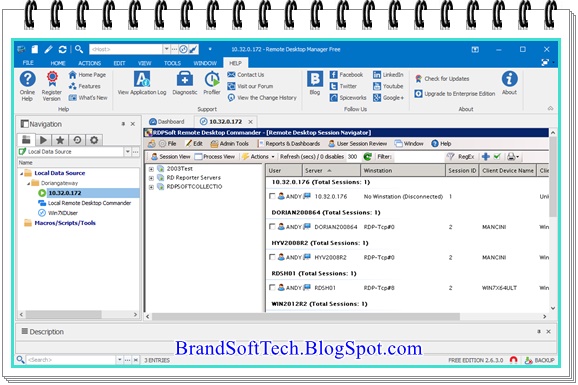Click the quick access search magnifier

click(x=79, y=49)
